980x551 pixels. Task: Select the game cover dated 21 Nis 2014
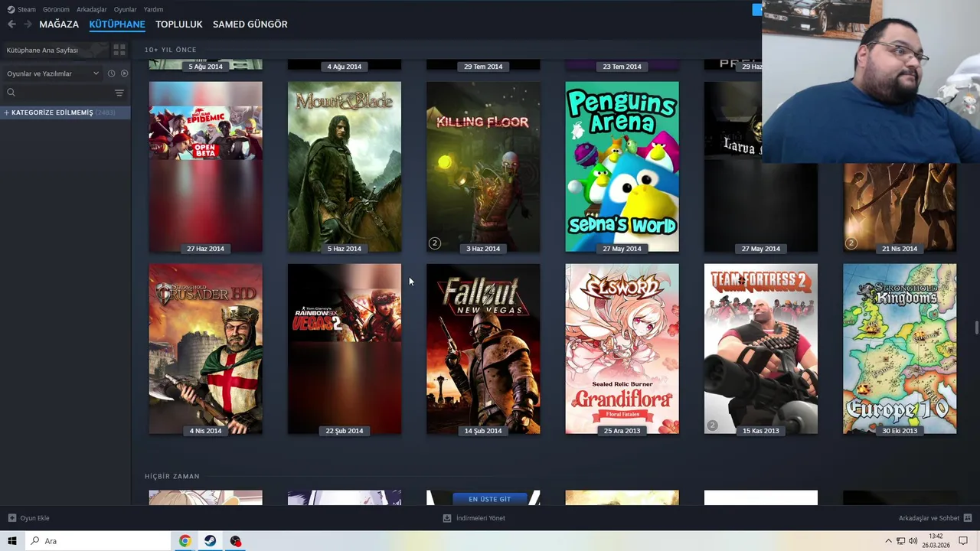tap(900, 207)
